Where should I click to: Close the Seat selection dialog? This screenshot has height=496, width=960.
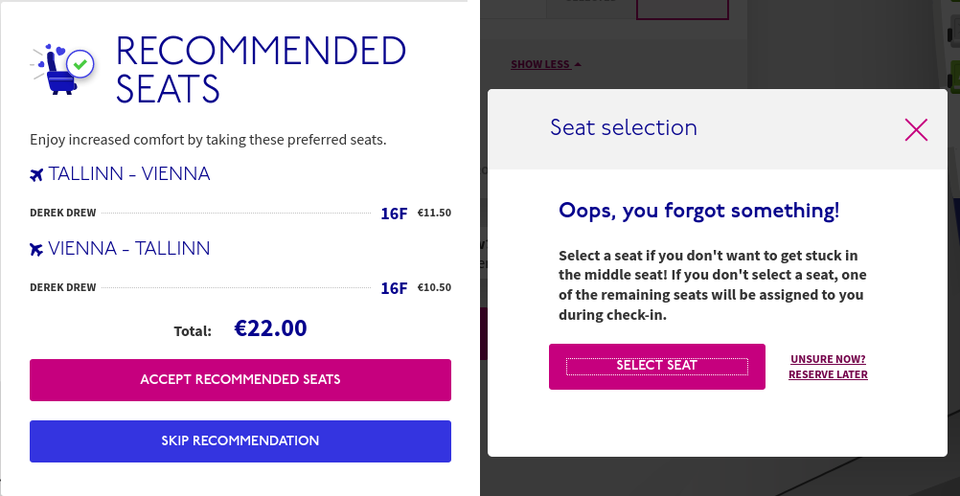click(916, 129)
